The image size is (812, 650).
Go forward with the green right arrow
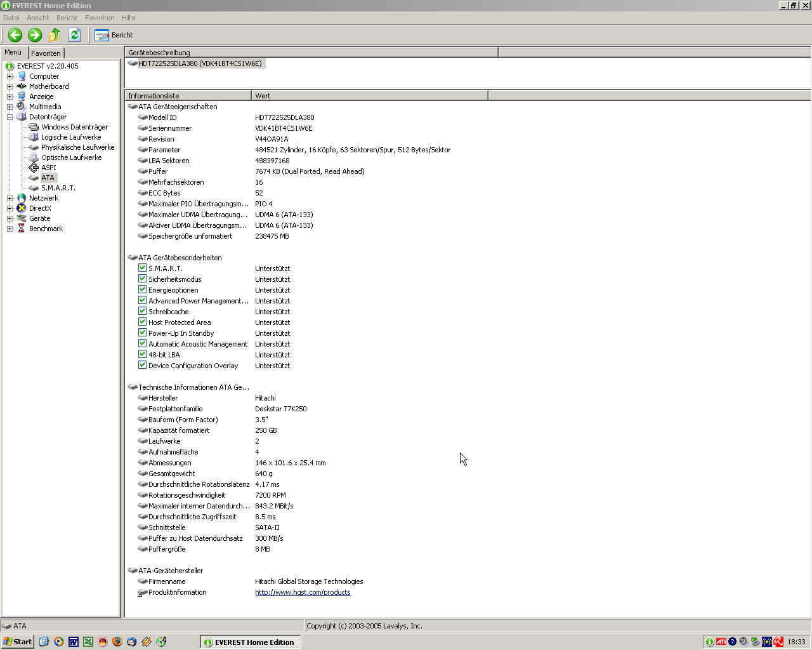click(35, 35)
